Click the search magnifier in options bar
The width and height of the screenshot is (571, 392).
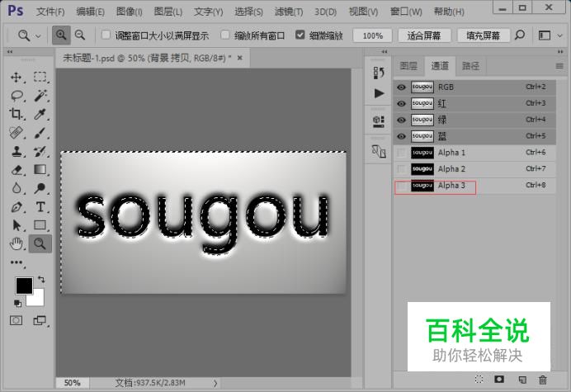(x=520, y=35)
